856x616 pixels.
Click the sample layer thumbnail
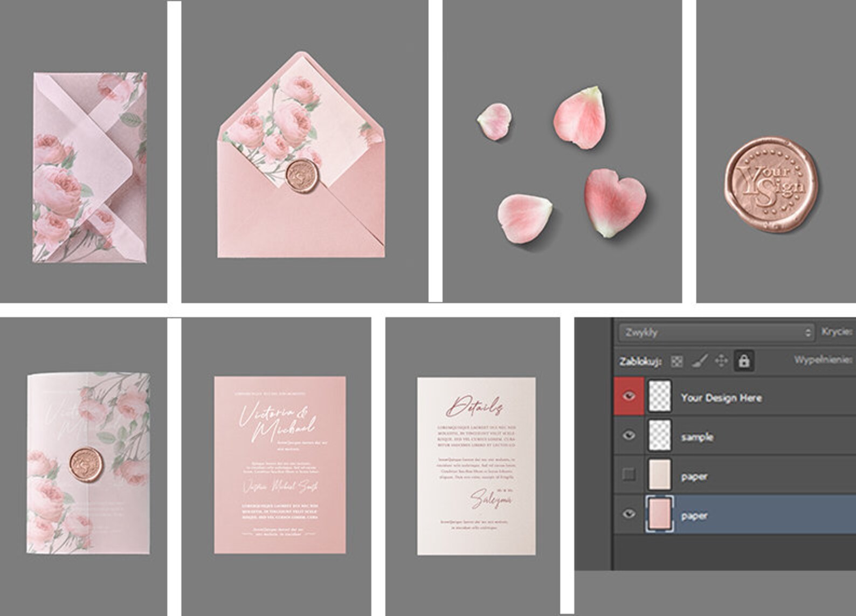[659, 435]
